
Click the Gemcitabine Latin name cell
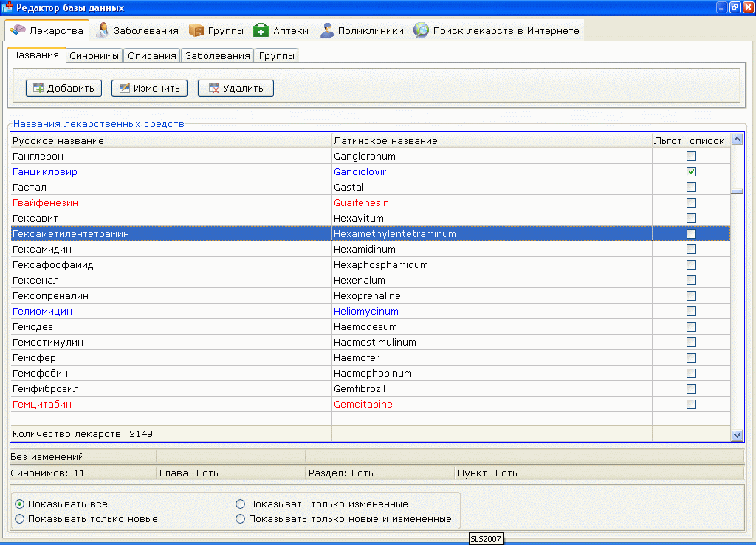pyautogui.click(x=492, y=404)
